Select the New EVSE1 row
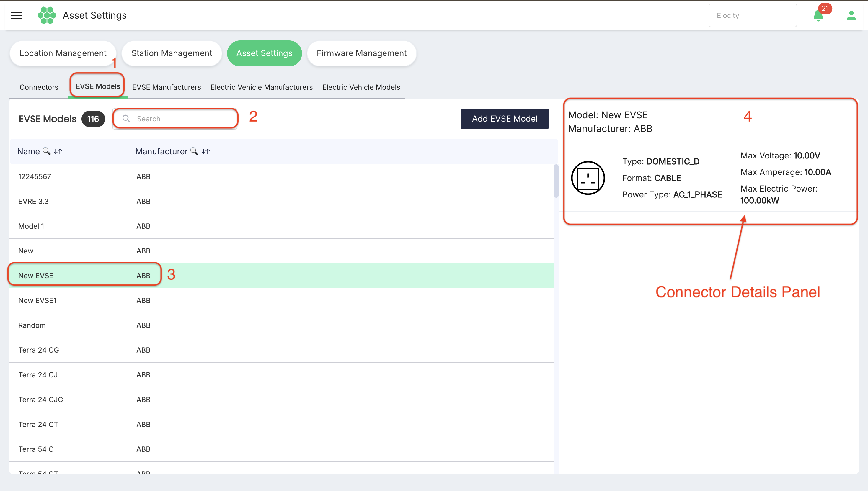This screenshot has height=491, width=868. (282, 300)
